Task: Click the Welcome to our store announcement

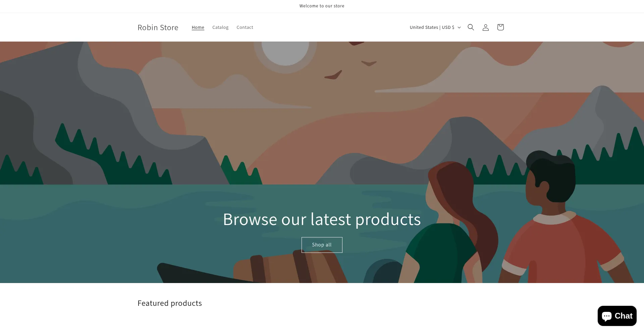Action: coord(322,6)
